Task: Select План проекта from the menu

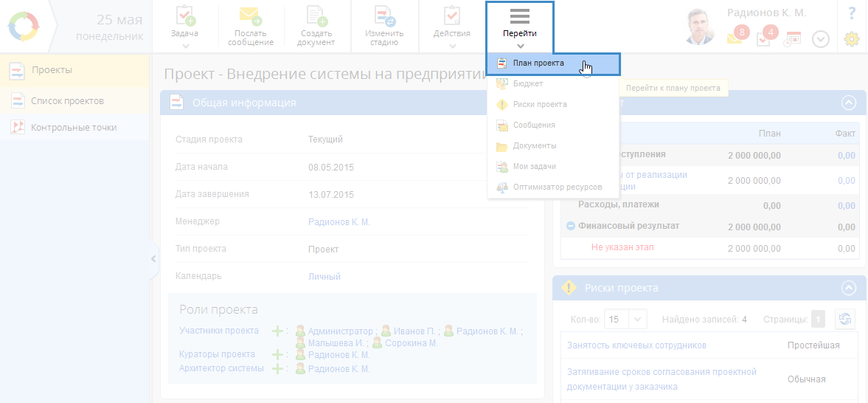Action: click(538, 63)
